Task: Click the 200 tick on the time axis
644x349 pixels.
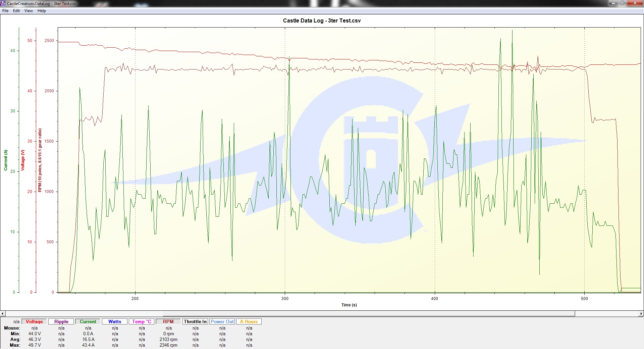Action: click(x=135, y=299)
